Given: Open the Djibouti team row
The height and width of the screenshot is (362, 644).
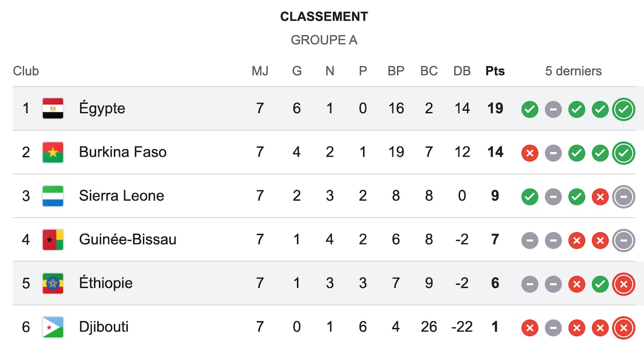Looking at the screenshot, I should (104, 327).
